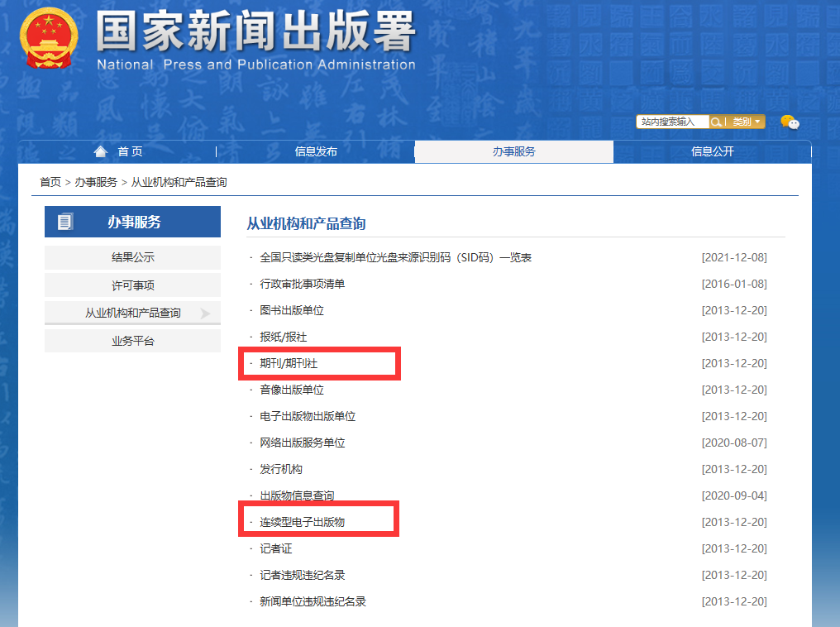
Task: Open 结果公示 in the sidebar
Action: tap(133, 257)
